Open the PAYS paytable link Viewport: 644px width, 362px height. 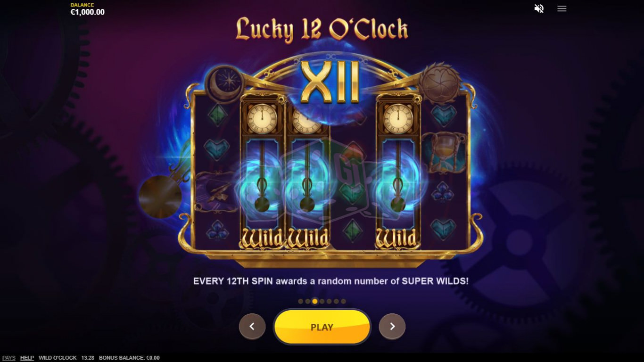9,358
